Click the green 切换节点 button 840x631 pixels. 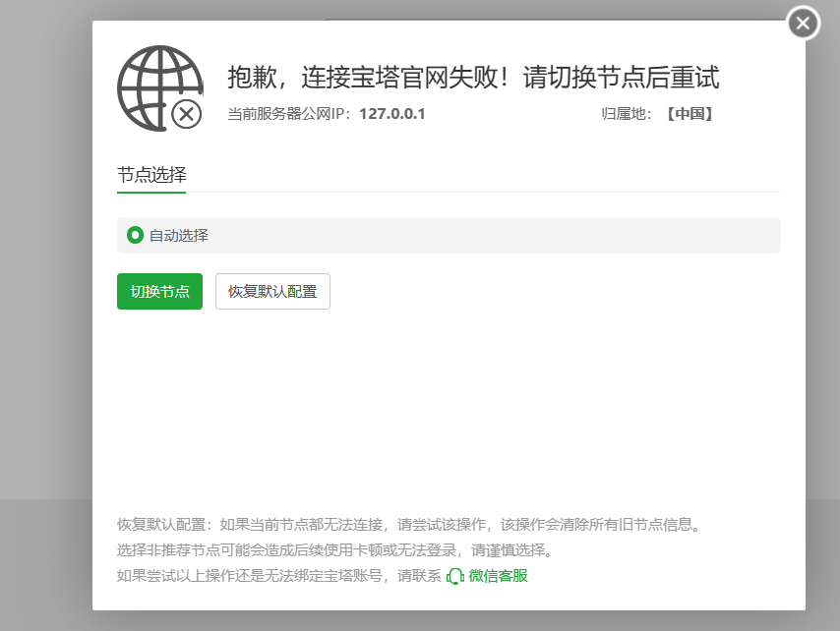[159, 291]
